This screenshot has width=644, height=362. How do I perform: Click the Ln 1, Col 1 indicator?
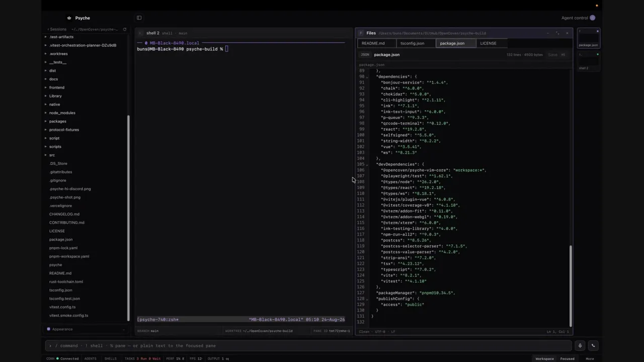click(557, 332)
